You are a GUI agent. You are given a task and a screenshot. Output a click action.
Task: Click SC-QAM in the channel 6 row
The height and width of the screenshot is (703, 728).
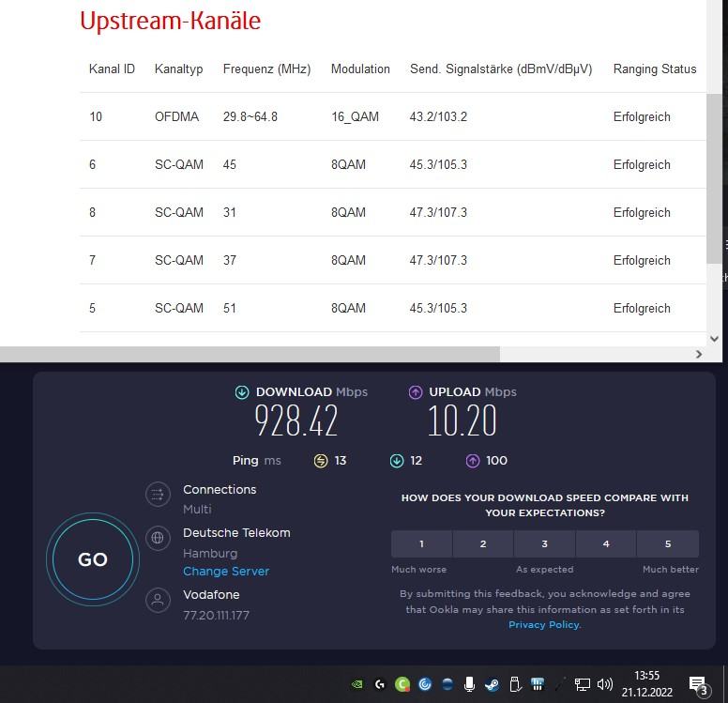point(179,164)
